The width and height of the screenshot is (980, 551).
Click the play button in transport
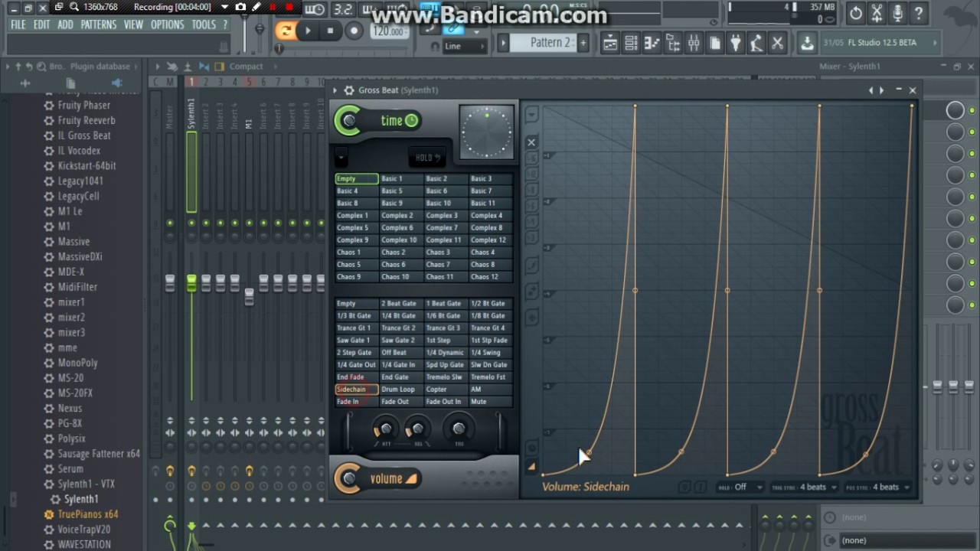(308, 31)
